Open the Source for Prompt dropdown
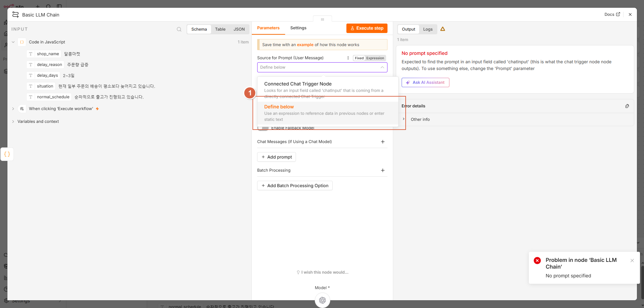This screenshot has width=644, height=308. [x=322, y=67]
